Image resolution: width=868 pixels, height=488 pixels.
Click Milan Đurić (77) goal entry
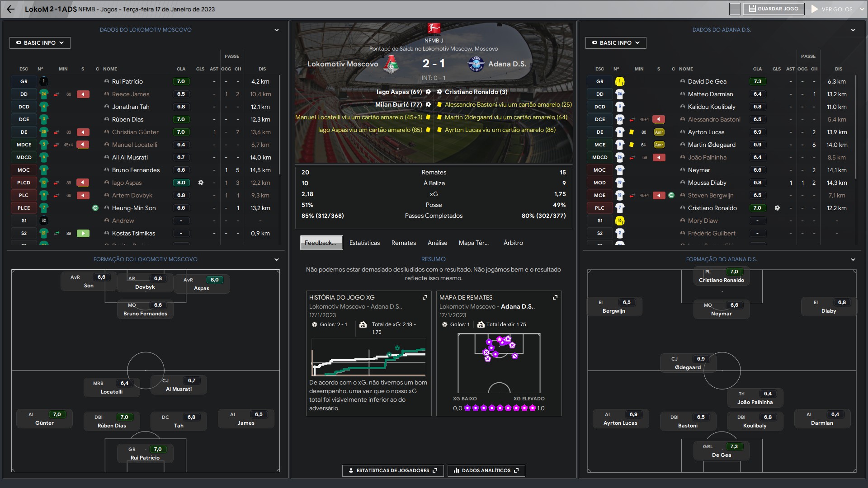point(402,105)
